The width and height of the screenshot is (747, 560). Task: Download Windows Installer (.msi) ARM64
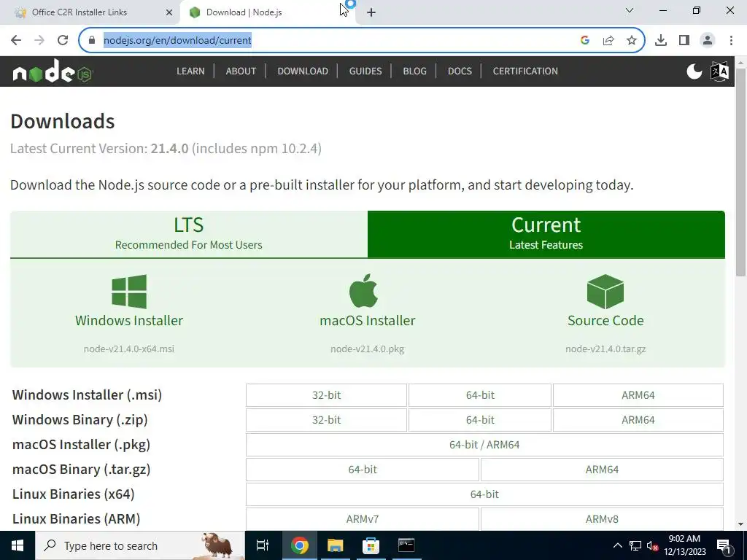(638, 395)
